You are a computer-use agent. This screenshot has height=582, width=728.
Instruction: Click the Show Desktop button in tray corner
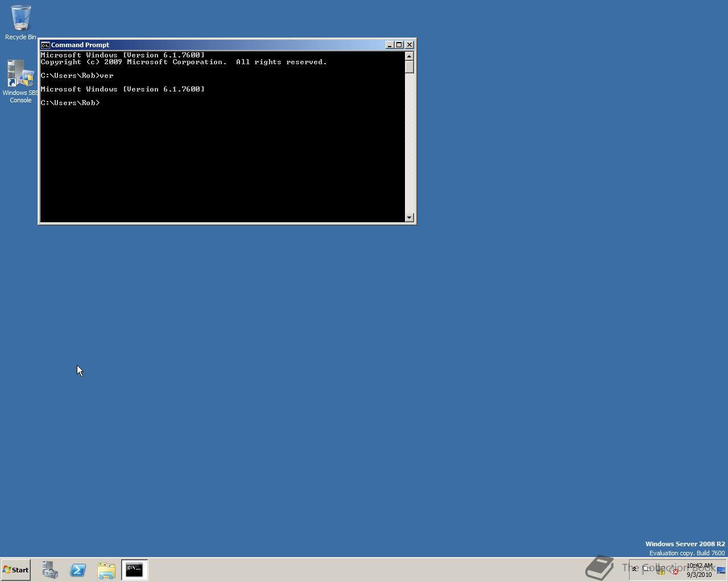pos(722,570)
